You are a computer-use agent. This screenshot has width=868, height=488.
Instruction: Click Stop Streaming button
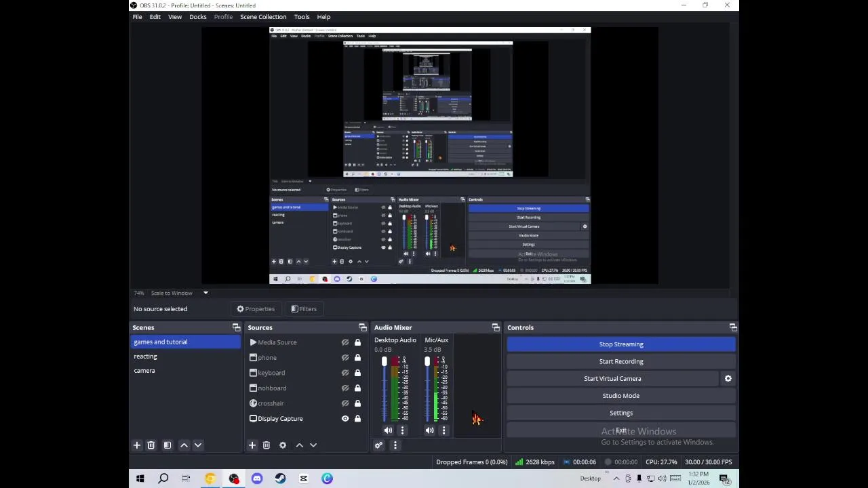[x=621, y=344]
